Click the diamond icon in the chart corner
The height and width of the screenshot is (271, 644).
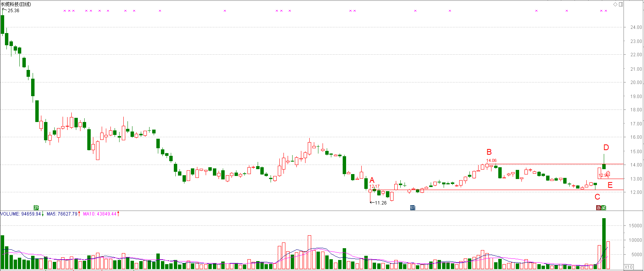point(616,5)
